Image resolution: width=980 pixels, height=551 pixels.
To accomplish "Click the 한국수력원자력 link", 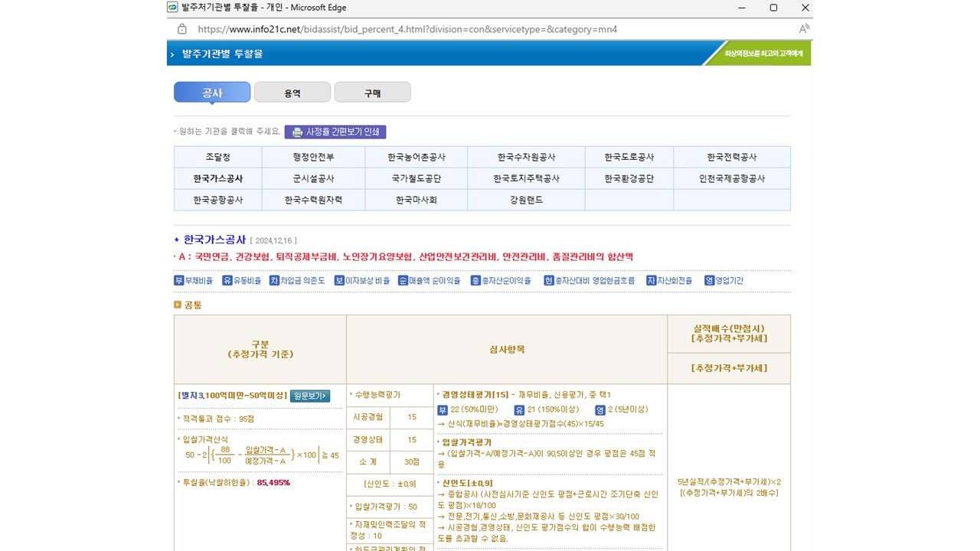I will point(313,200).
